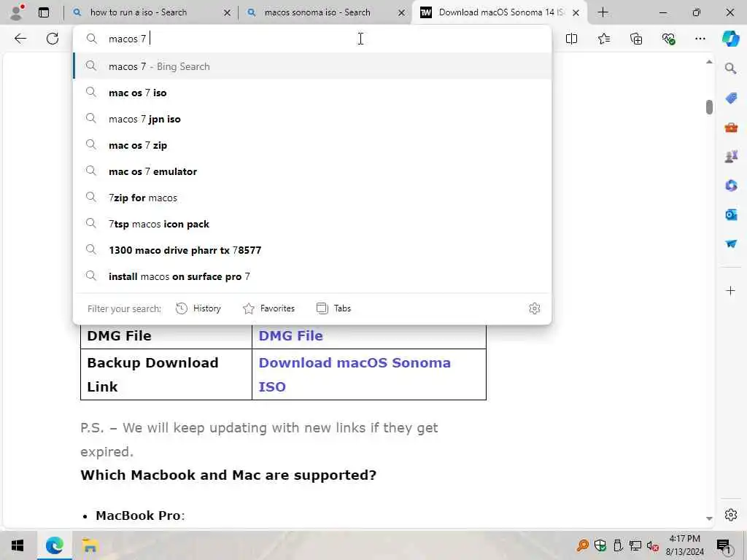
Task: Open the Favorites star toolbar icon
Action: coord(603,39)
